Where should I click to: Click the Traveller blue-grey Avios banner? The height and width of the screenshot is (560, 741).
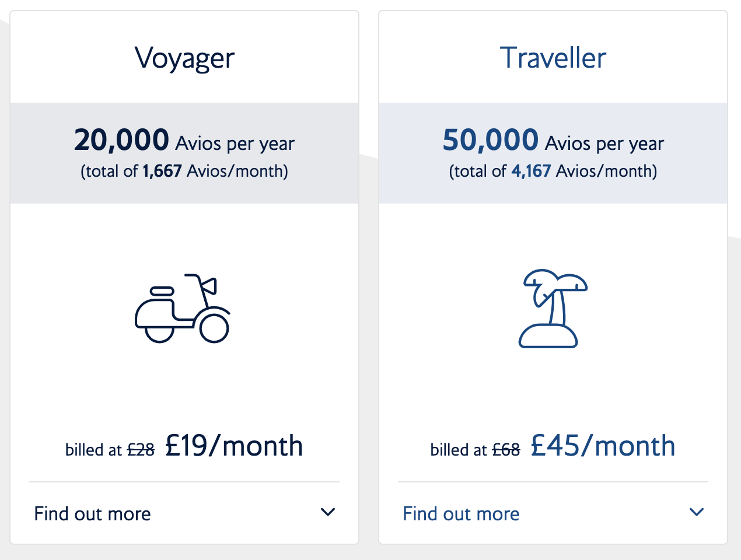(553, 153)
